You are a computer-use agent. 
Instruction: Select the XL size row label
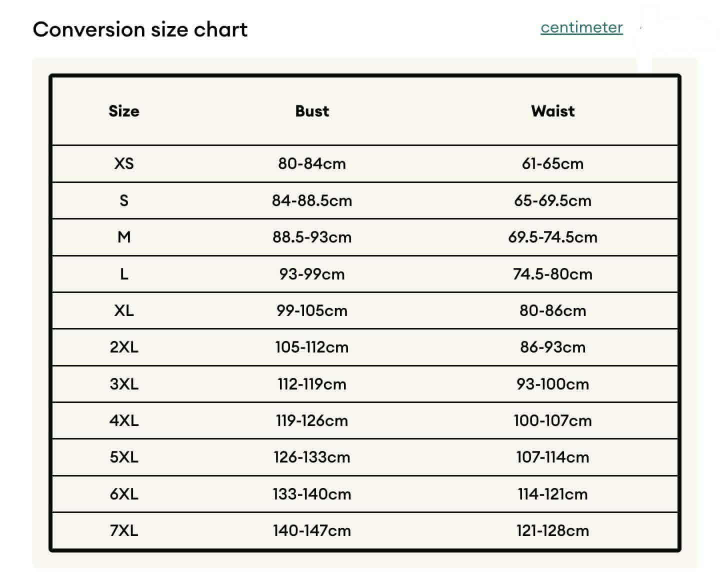124,310
